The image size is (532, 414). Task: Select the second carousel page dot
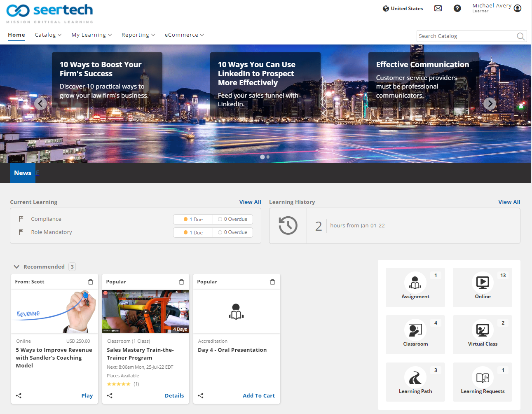pos(268,157)
